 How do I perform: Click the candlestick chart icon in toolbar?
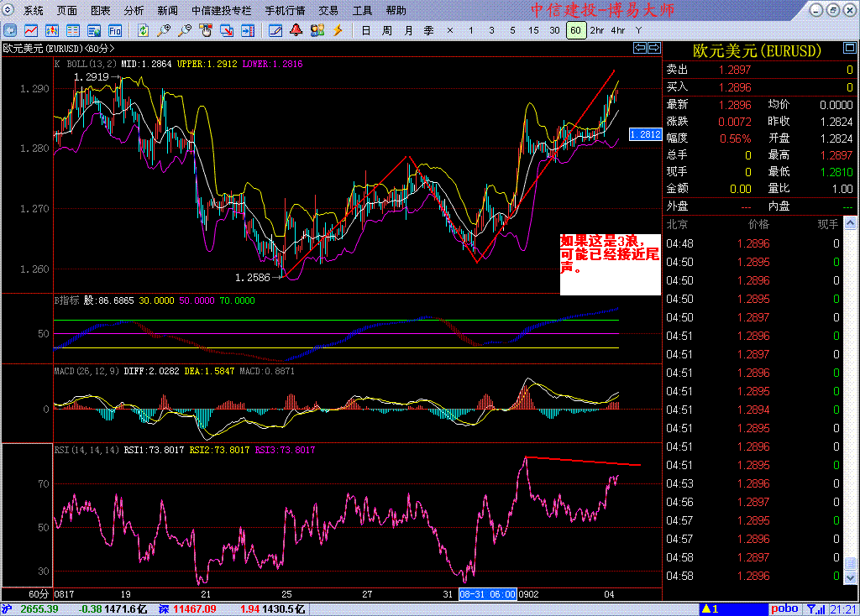(51, 31)
